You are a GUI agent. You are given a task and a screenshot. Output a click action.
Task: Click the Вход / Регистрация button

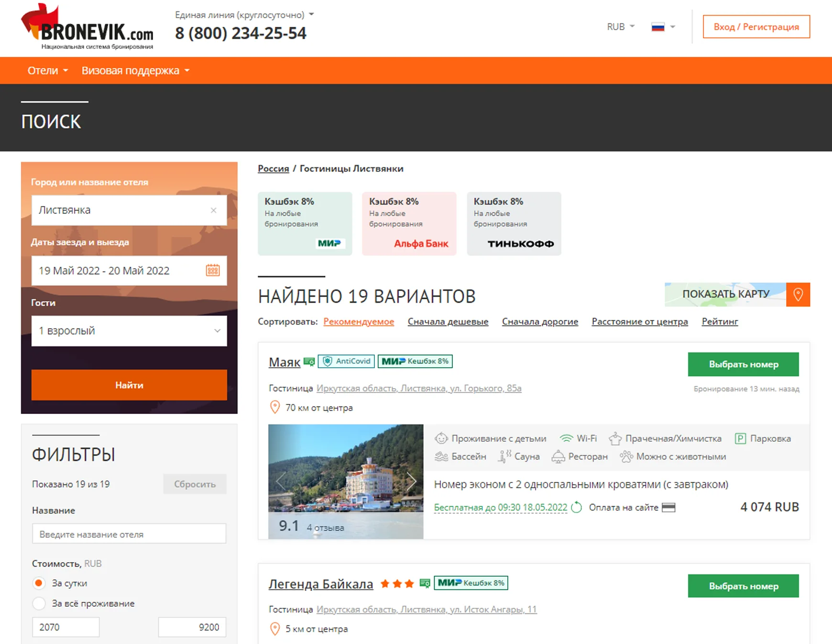tap(756, 27)
